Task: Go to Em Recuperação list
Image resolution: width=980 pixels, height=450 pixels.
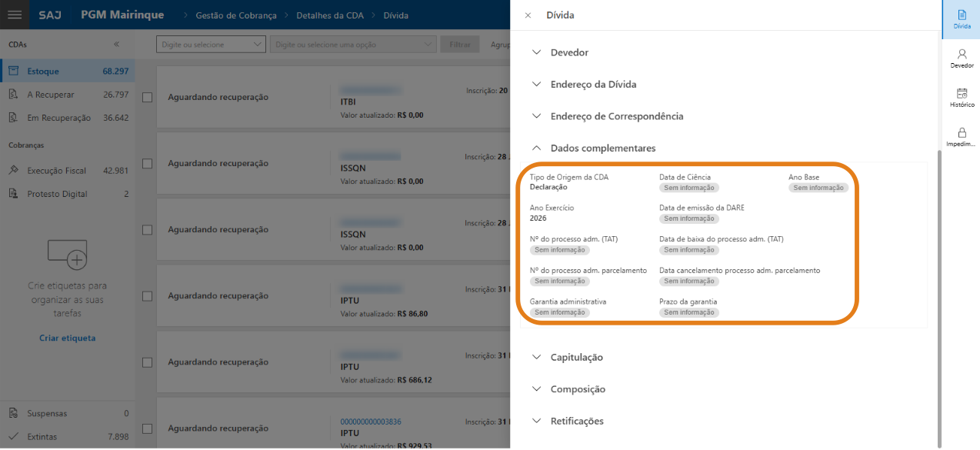Action: pos(58,118)
